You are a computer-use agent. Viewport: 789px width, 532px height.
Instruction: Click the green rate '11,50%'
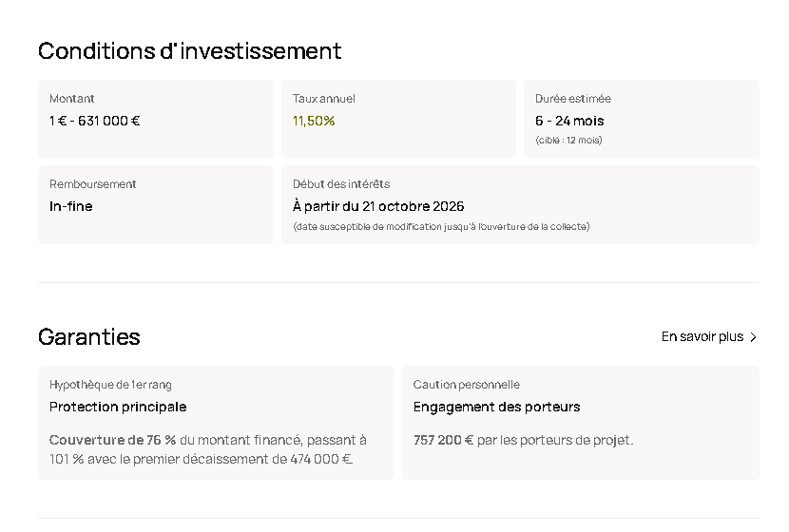click(x=314, y=121)
